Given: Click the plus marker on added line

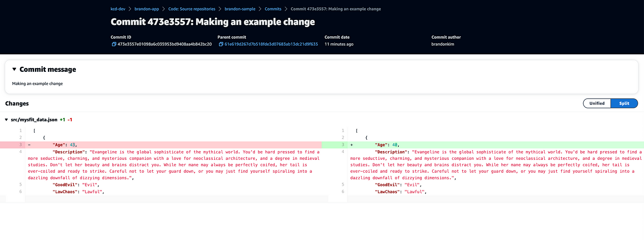Looking at the screenshot, I should pyautogui.click(x=352, y=145).
